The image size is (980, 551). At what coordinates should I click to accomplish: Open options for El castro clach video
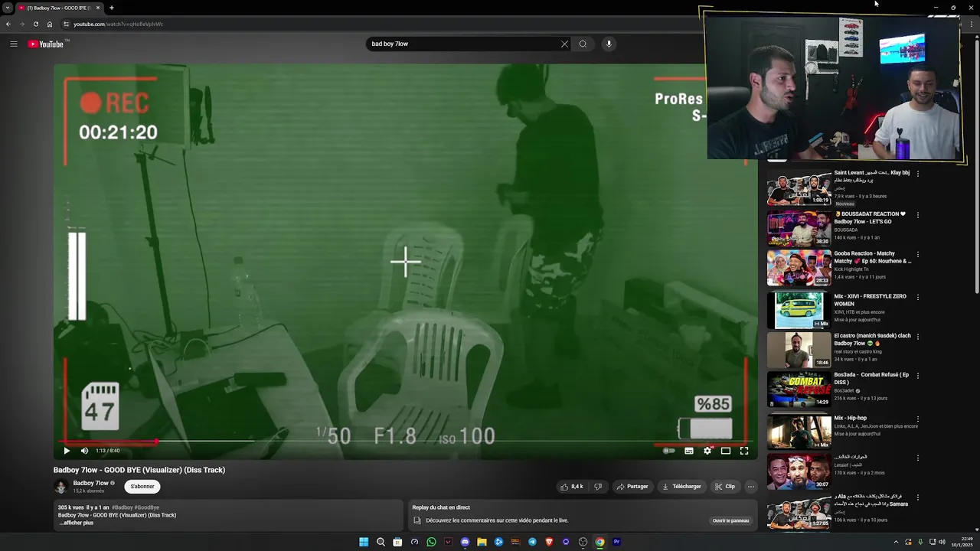click(917, 337)
